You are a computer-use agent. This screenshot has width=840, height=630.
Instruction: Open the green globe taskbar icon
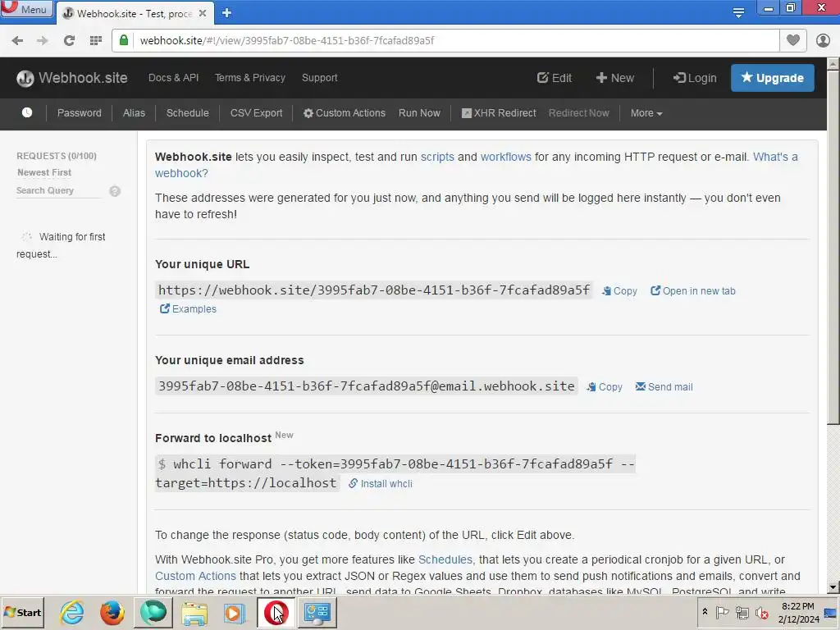click(153, 612)
